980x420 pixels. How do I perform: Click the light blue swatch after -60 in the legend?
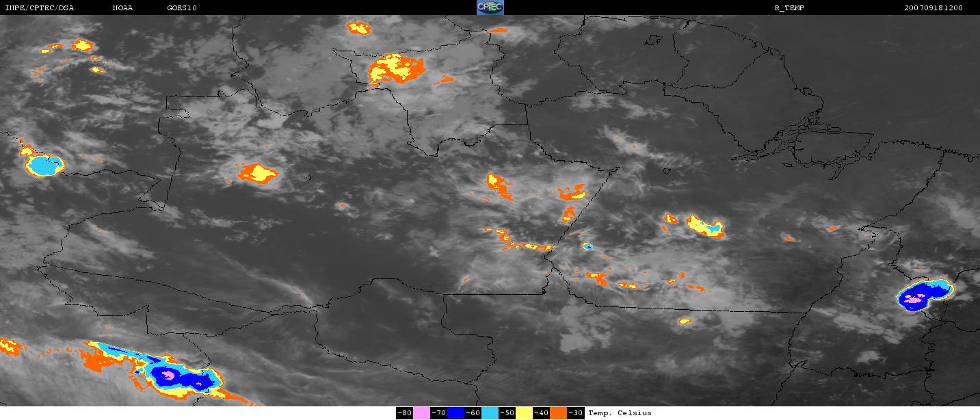coord(490,413)
